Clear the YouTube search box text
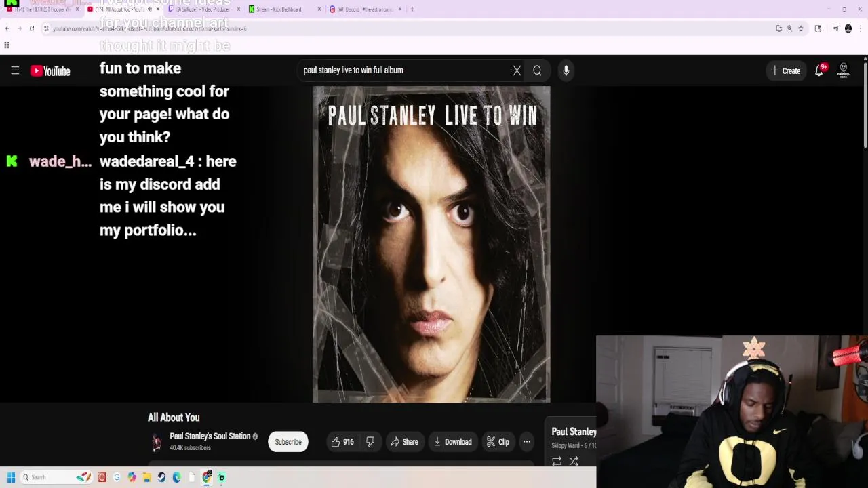868x488 pixels. point(517,70)
